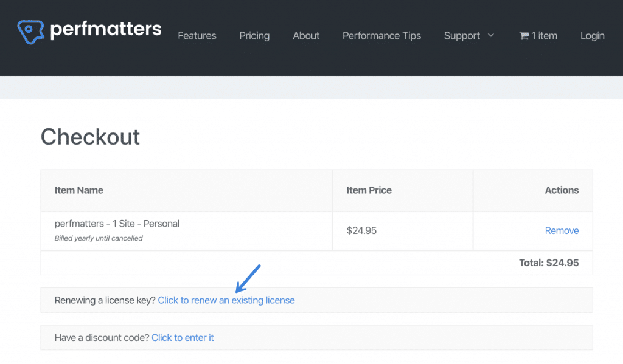Remove perfmatters item from cart
623x364 pixels.
coord(562,231)
